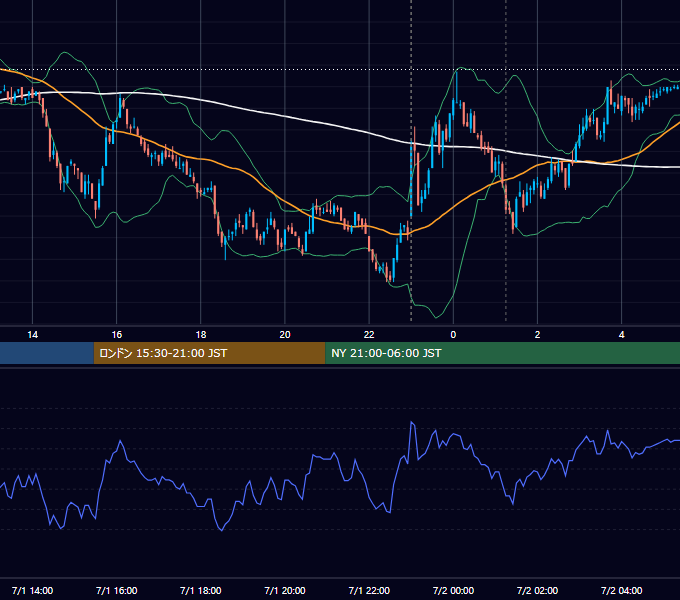
Task: Click the '7/2 00:00' date label
Action: (x=453, y=590)
